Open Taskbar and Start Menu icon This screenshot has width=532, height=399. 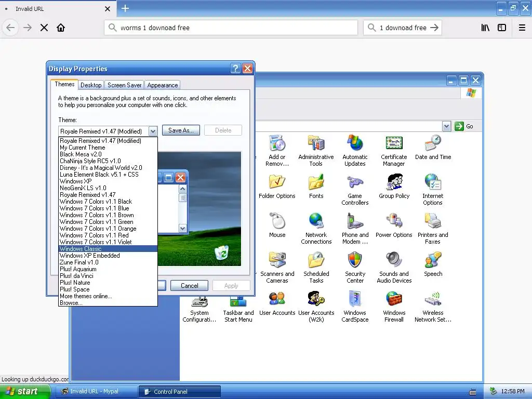(x=238, y=310)
